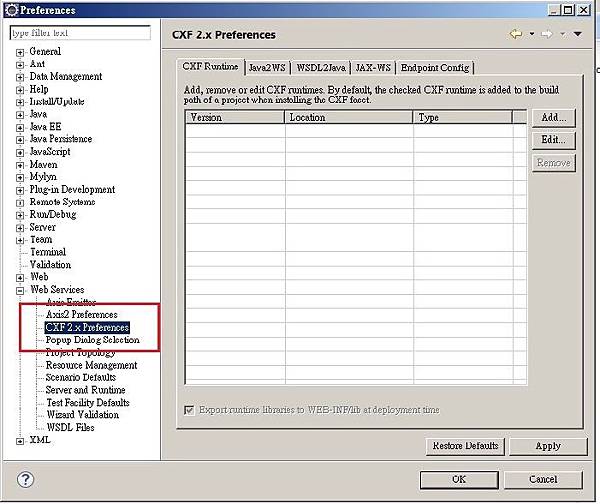600x504 pixels.
Task: Expand the Server node
Action: [20, 228]
